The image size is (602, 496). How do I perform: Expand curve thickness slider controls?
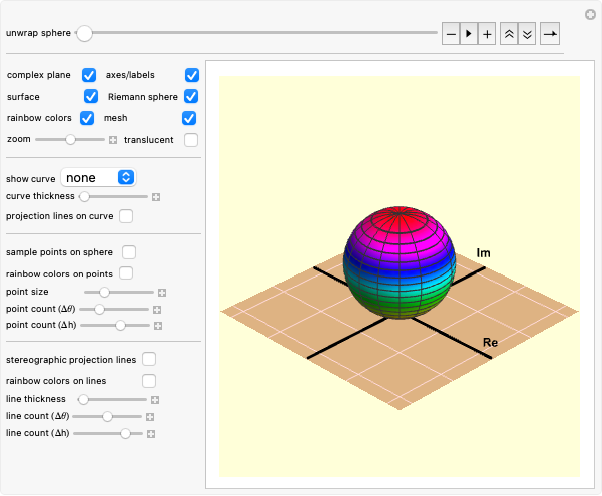[156, 197]
